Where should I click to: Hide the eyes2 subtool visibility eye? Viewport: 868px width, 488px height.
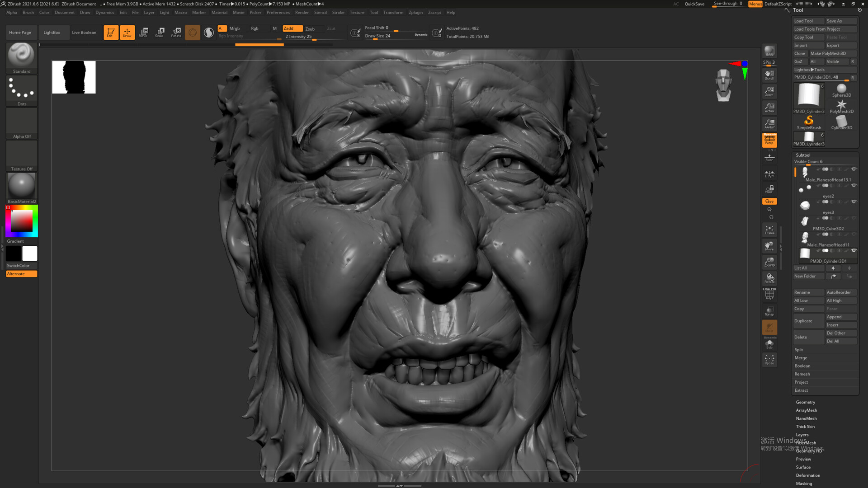click(x=854, y=185)
